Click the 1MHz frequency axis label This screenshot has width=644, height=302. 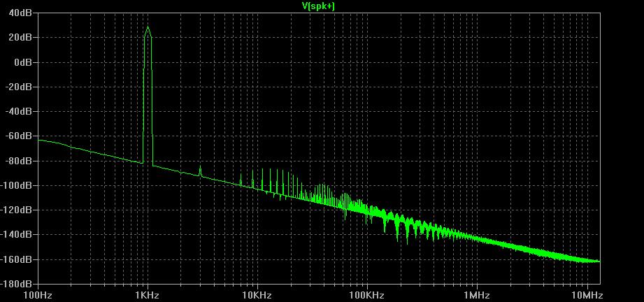478,296
